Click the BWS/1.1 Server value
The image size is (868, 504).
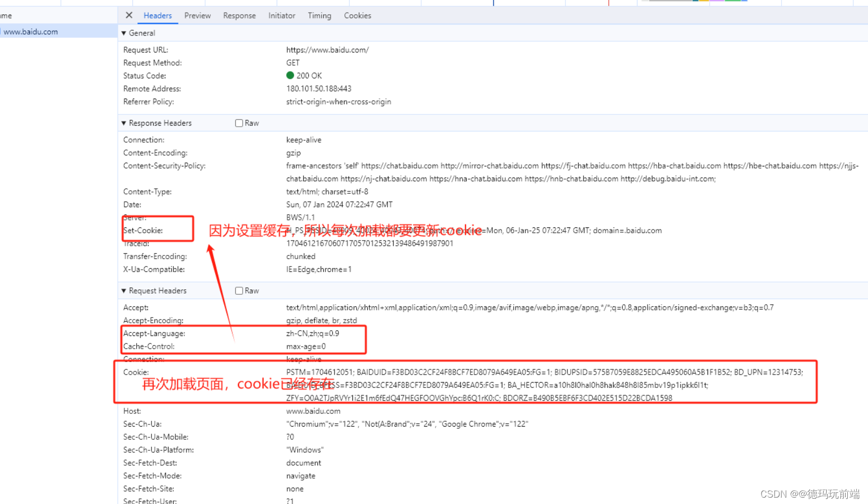[300, 217]
